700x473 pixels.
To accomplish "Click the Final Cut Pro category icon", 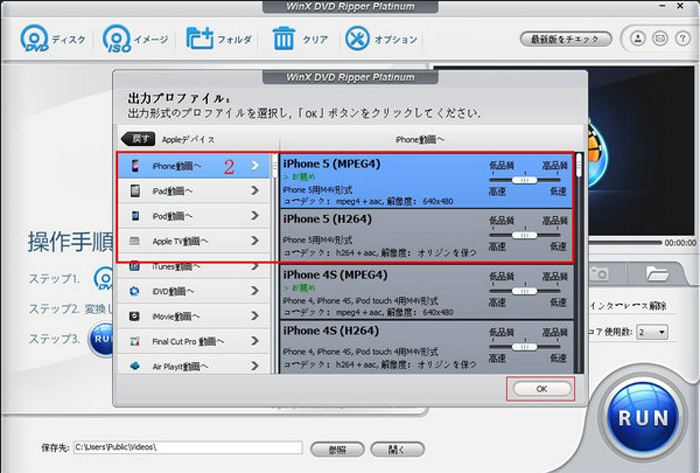I will coord(134,341).
